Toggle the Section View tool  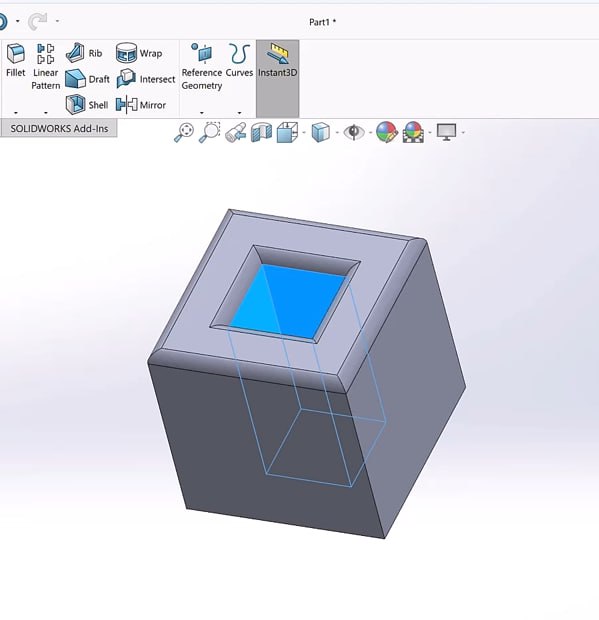[x=261, y=132]
